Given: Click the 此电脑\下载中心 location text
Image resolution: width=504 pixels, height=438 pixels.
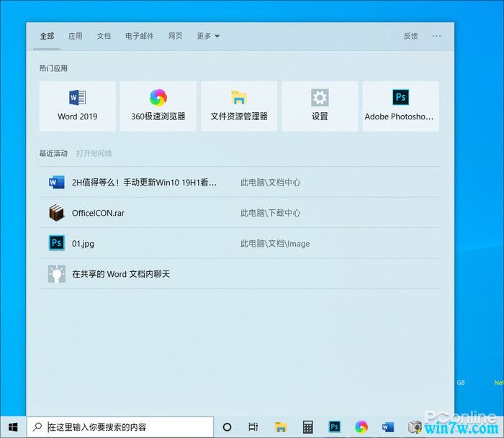Looking at the screenshot, I should click(270, 213).
